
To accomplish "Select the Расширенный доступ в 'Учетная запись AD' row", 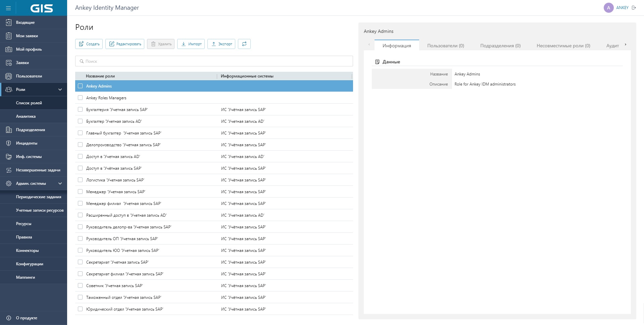I will point(214,215).
